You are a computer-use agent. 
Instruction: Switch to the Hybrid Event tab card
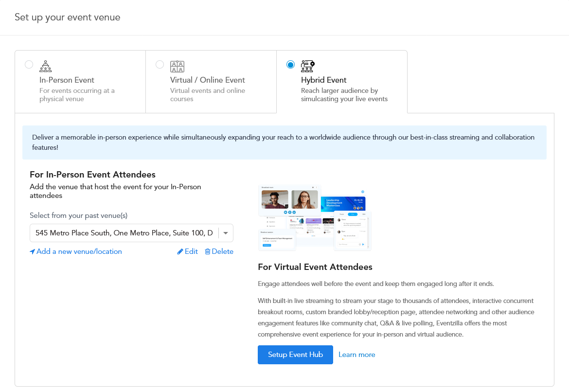(x=341, y=82)
